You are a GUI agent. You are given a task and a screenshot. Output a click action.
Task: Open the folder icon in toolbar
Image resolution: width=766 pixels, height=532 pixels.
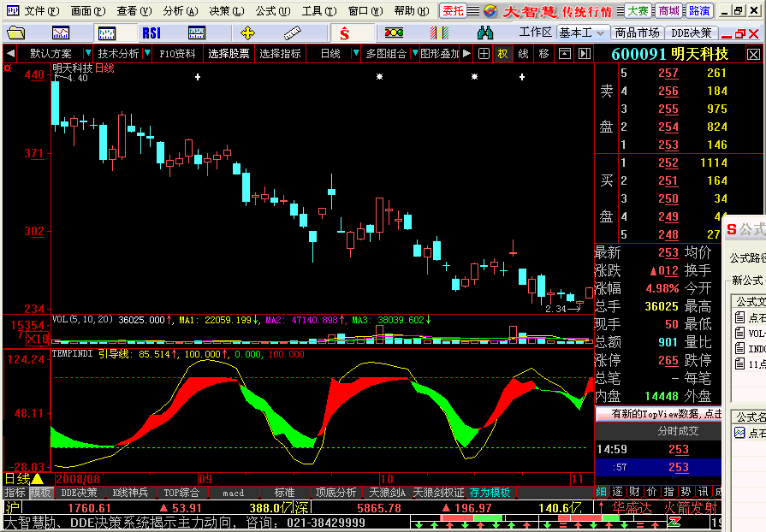pos(15,33)
